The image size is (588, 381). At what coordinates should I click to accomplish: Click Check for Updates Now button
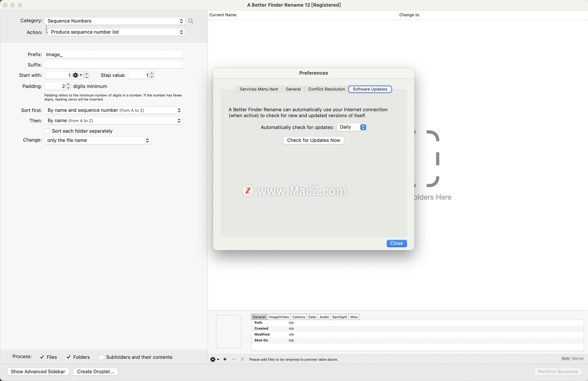point(314,140)
